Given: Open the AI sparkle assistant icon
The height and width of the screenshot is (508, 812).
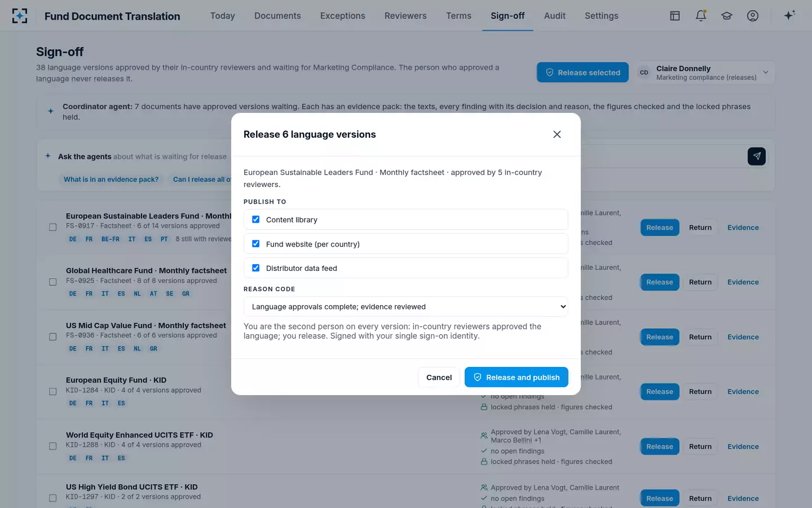Looking at the screenshot, I should click(789, 15).
